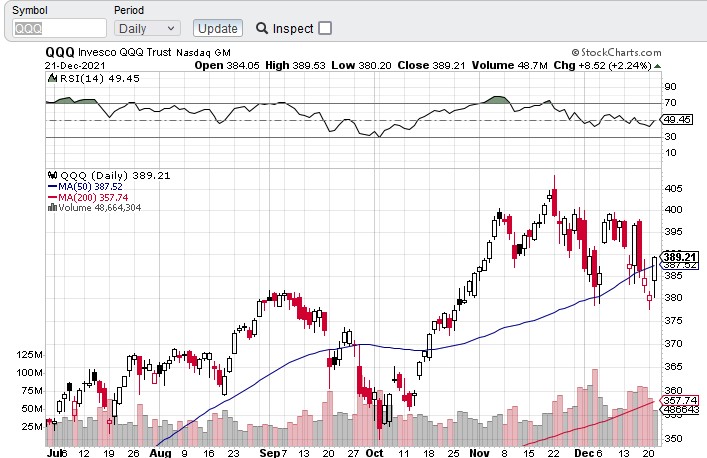707x458 pixels.
Task: Click the RSI(14) indicator mountain icon
Action: pos(52,78)
